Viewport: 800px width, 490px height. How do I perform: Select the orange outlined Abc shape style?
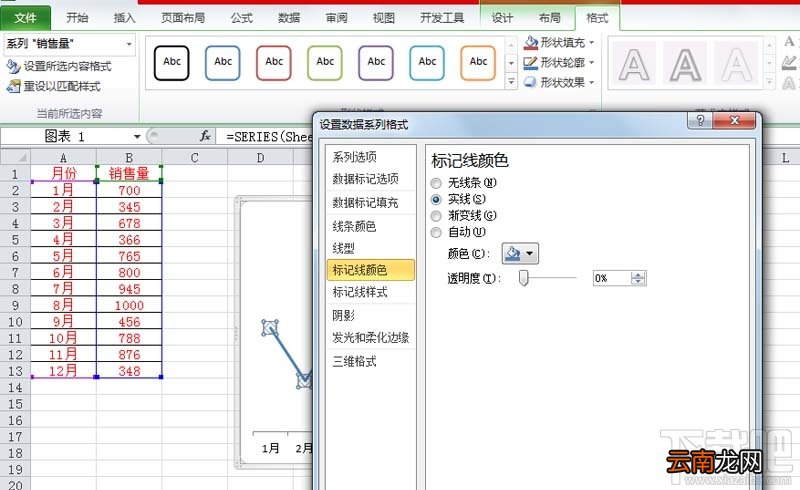coord(478,63)
